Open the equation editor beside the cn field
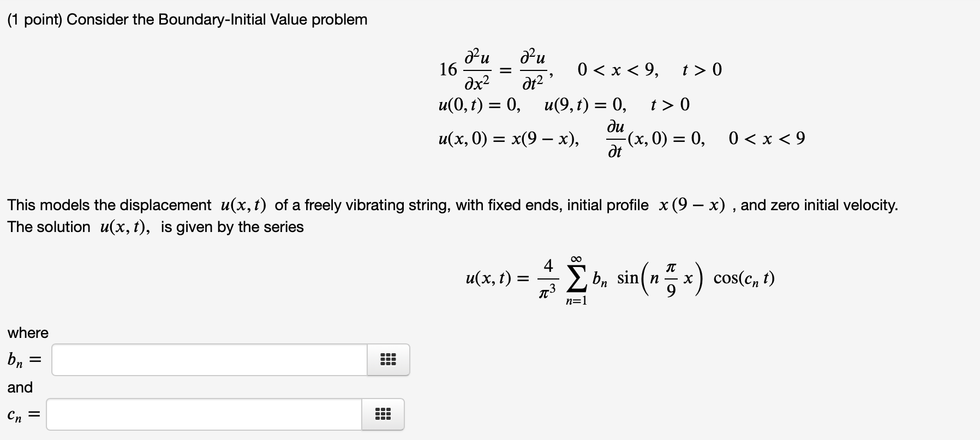Viewport: 980px width, 440px height. (x=383, y=415)
